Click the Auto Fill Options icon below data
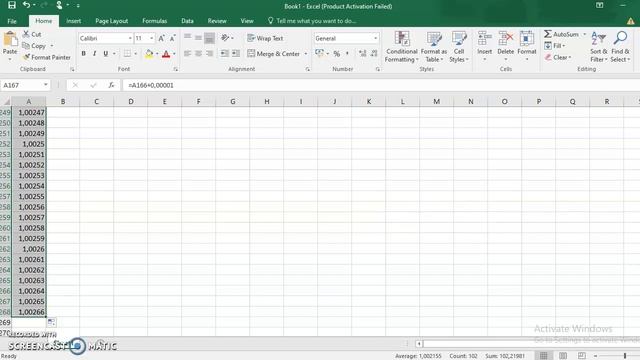The image size is (640, 360). coord(51,322)
